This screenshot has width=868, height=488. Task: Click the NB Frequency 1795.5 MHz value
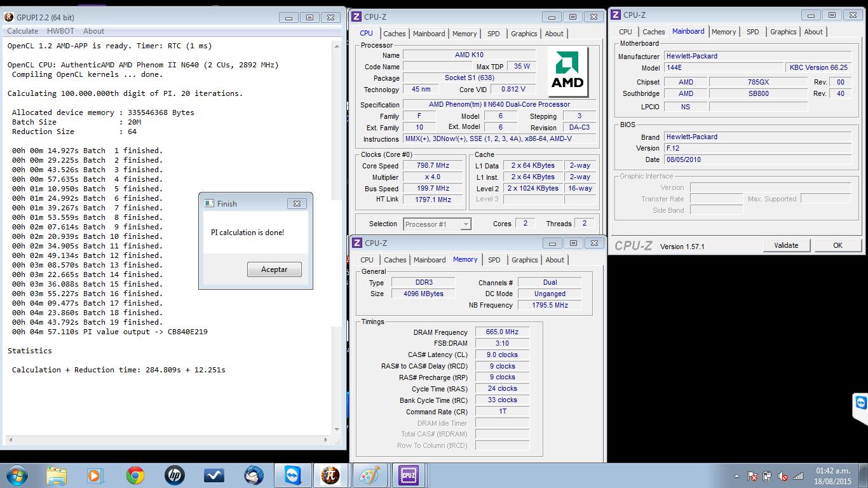click(x=550, y=305)
